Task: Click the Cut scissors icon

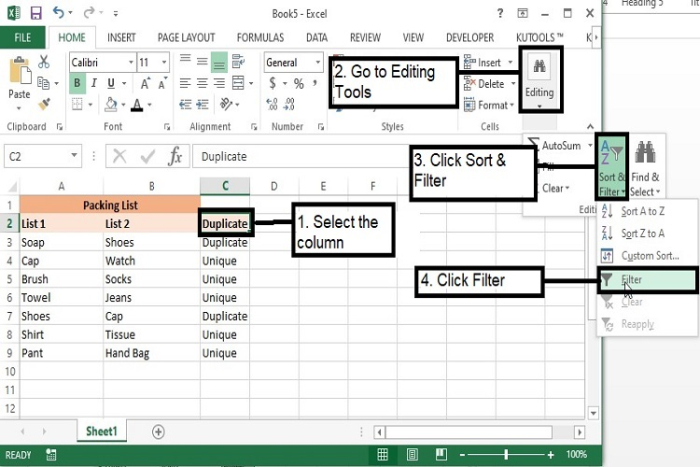Action: click(44, 62)
